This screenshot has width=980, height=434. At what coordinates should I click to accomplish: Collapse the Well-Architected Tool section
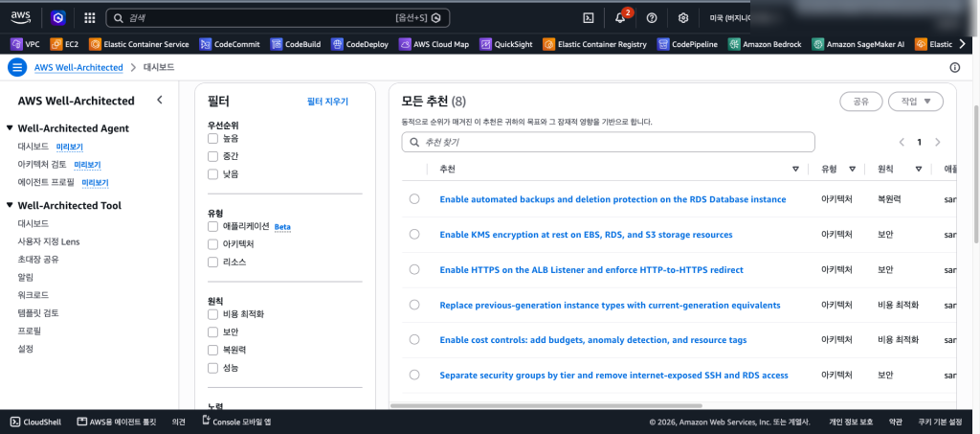click(x=10, y=205)
